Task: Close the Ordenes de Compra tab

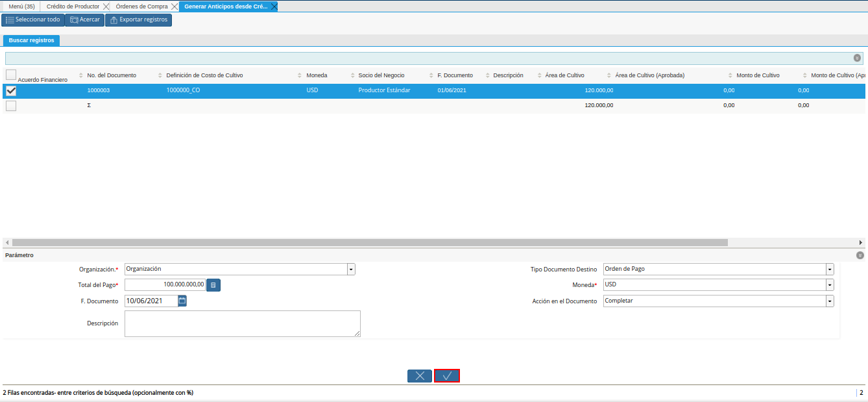Action: (174, 6)
